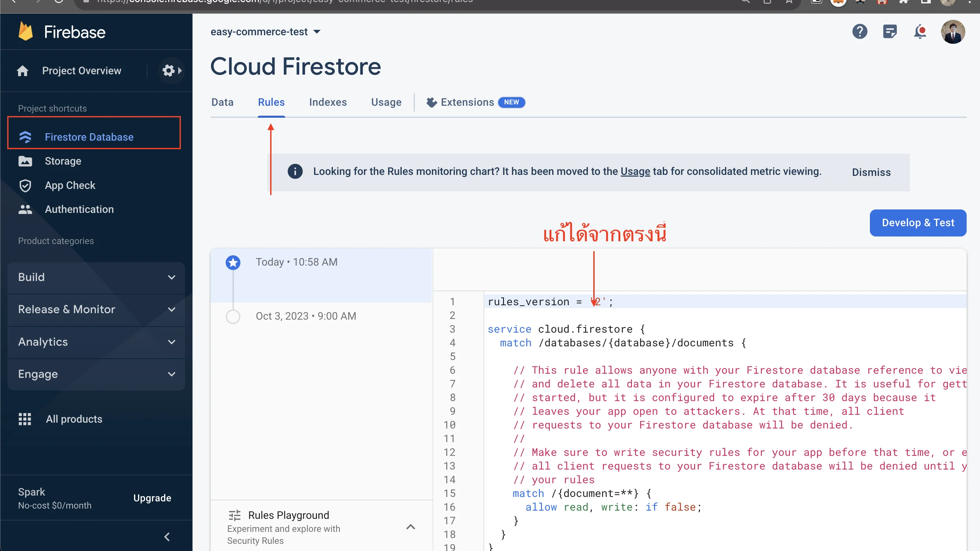Click the App Check shield icon
Viewport: 980px width, 551px height.
point(25,185)
